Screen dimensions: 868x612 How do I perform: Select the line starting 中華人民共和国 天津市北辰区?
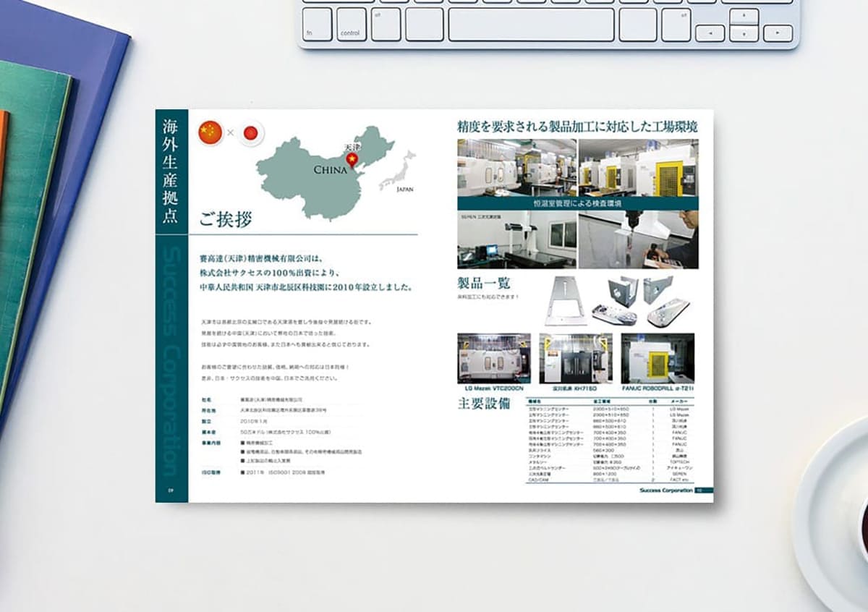pos(306,287)
